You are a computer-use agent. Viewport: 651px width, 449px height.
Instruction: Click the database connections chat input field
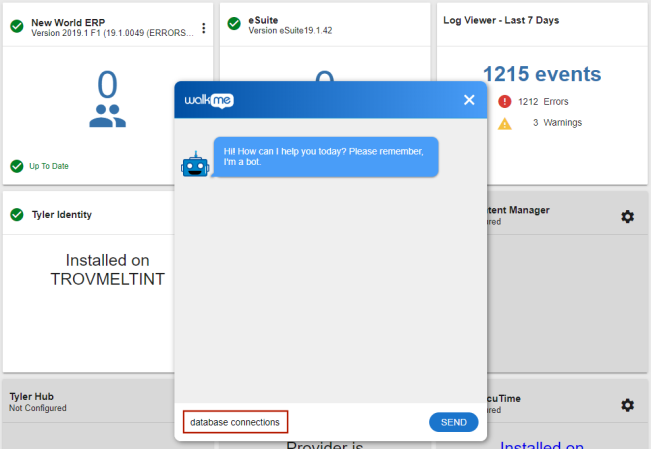(235, 422)
